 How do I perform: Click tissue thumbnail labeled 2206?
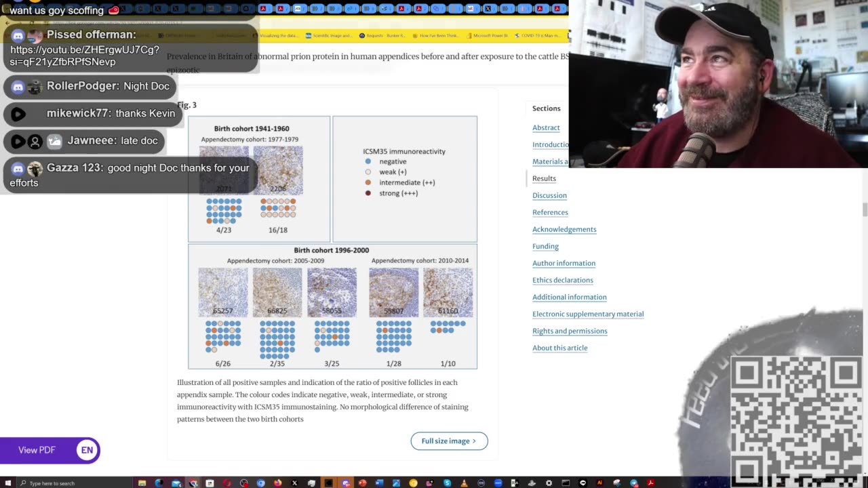278,170
